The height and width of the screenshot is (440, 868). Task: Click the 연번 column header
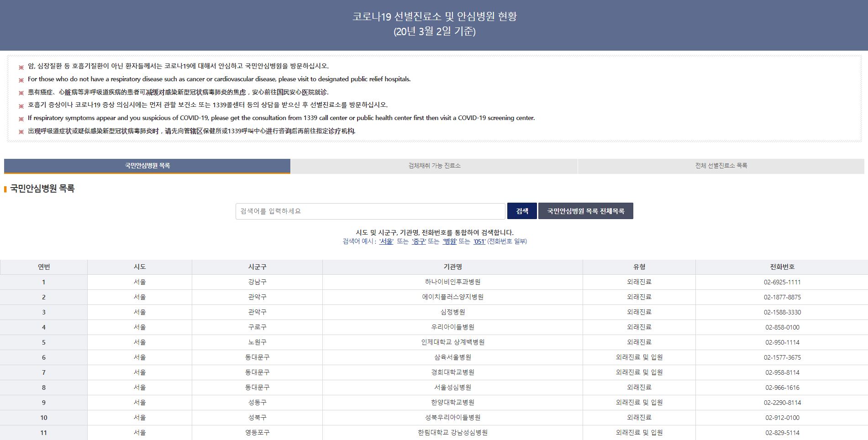[44, 267]
